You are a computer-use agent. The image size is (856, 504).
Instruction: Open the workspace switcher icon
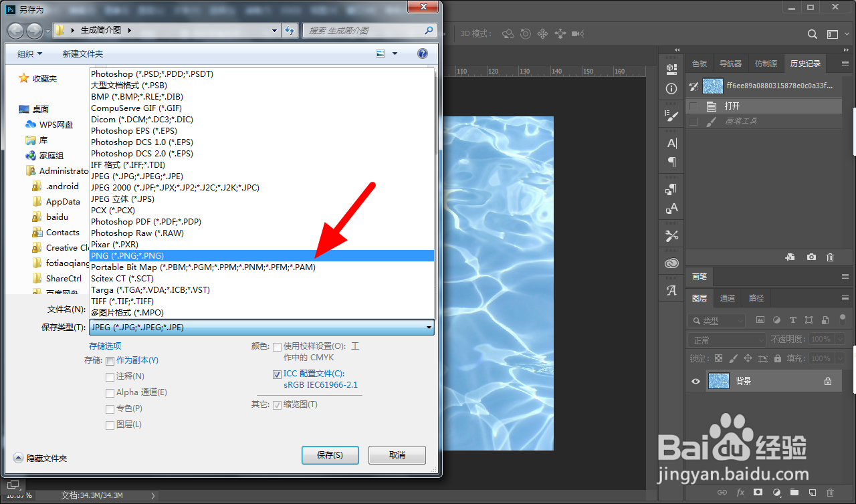click(x=833, y=34)
